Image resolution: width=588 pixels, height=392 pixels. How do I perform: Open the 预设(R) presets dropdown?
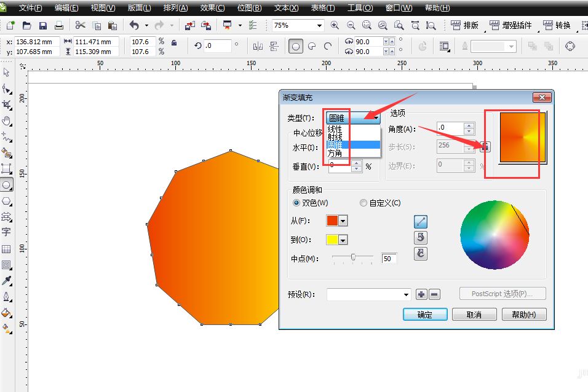tap(405, 293)
